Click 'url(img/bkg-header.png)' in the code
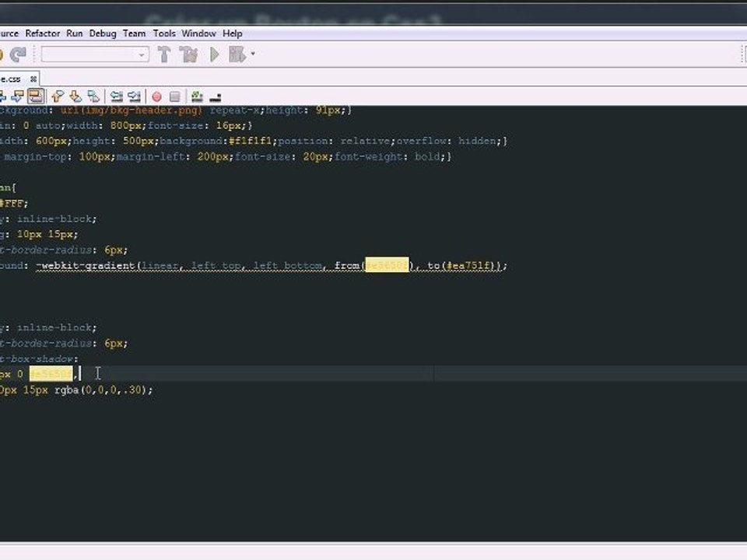The image size is (747, 560). pyautogui.click(x=131, y=110)
